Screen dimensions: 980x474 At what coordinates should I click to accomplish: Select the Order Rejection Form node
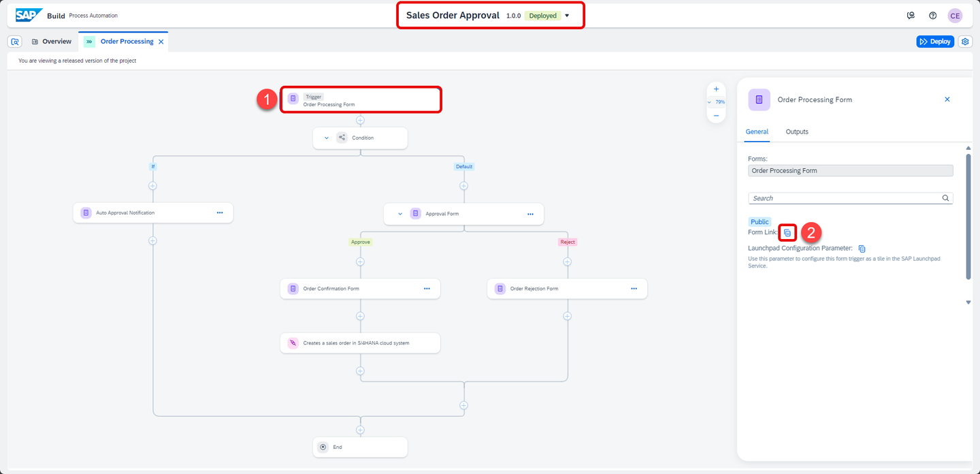click(x=567, y=289)
